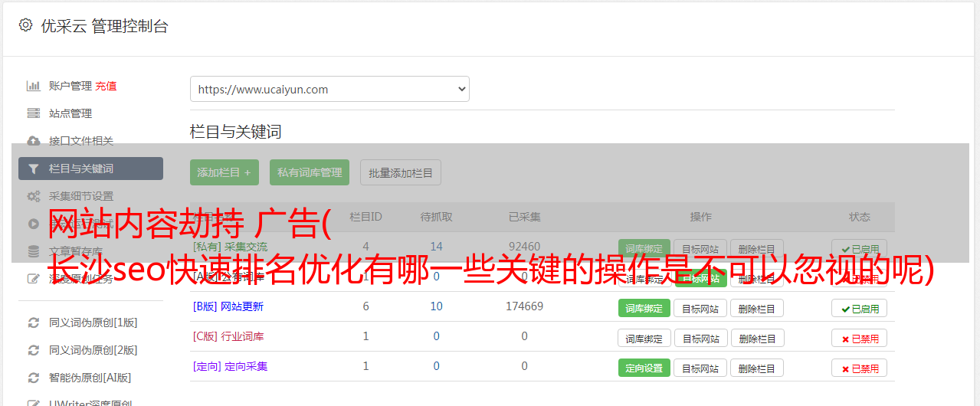
Task: Click 目标网站 in the 采集交流 row
Action: pyautogui.click(x=700, y=249)
